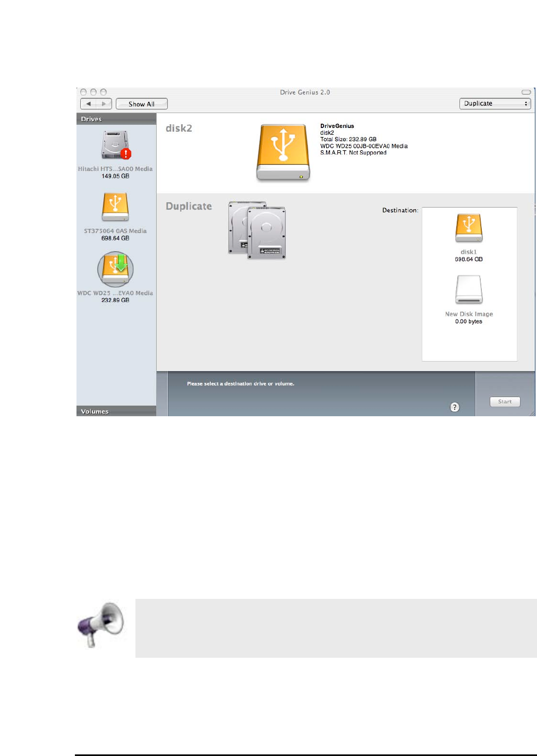The width and height of the screenshot is (537, 756).
Task: Select the Hitachi HTS drive icon
Action: coord(116,145)
